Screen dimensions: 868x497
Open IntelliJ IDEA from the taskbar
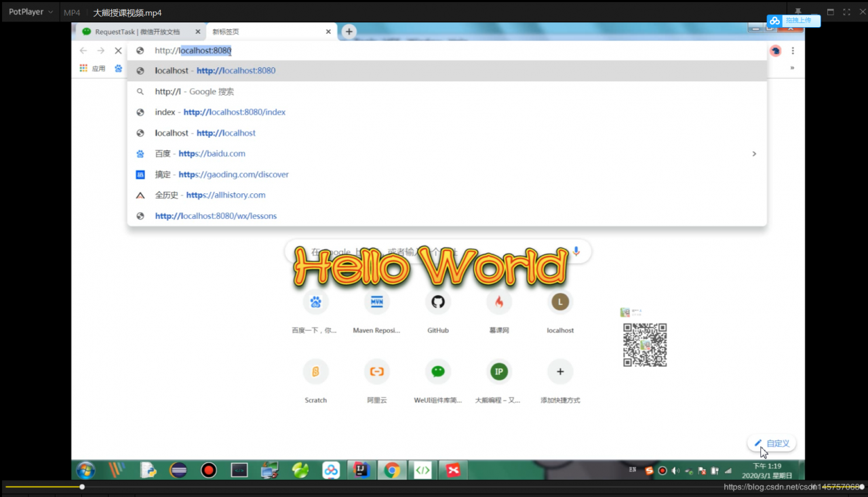361,470
